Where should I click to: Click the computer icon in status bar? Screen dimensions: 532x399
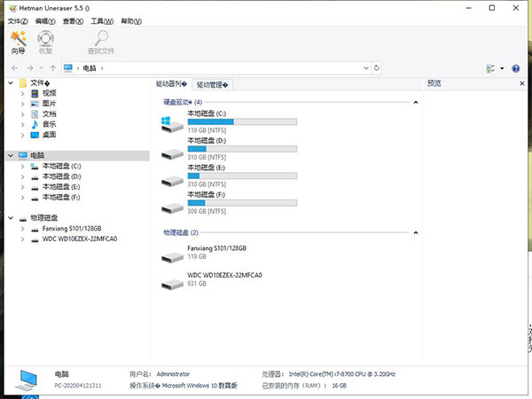(27, 380)
